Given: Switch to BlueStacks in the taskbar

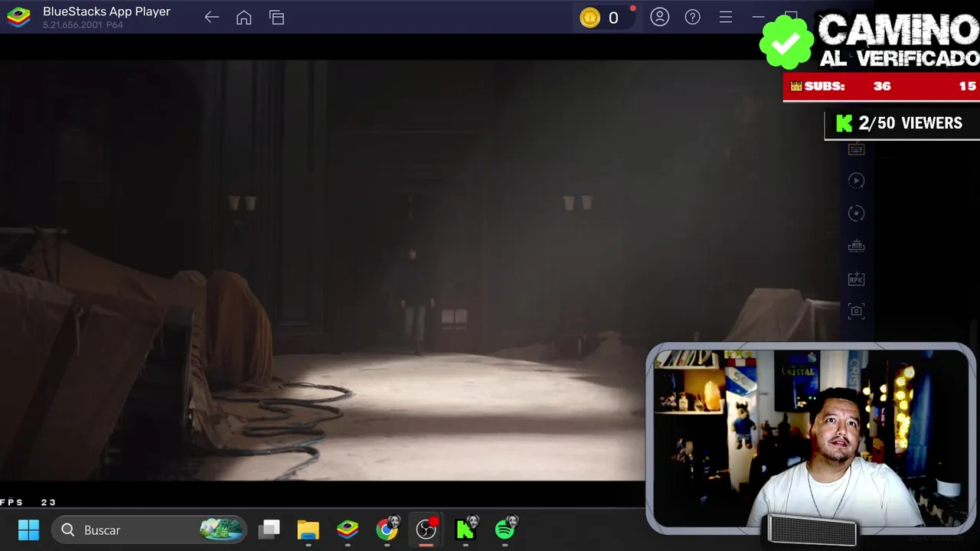Looking at the screenshot, I should (x=348, y=530).
